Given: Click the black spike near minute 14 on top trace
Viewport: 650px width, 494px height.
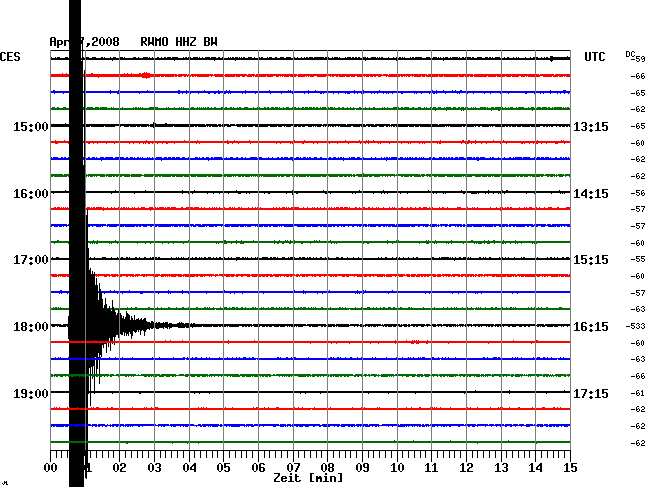Looking at the screenshot, I should [551, 59].
